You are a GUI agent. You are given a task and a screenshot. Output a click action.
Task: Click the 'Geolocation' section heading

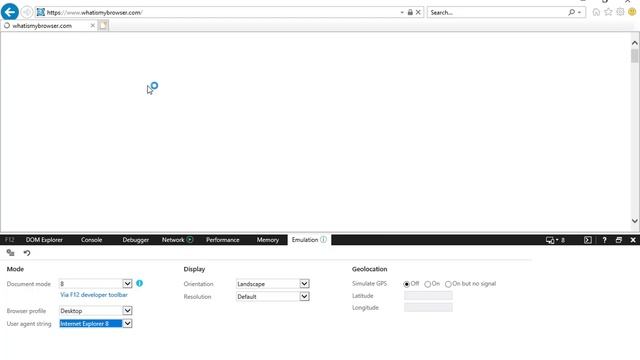pos(369,269)
